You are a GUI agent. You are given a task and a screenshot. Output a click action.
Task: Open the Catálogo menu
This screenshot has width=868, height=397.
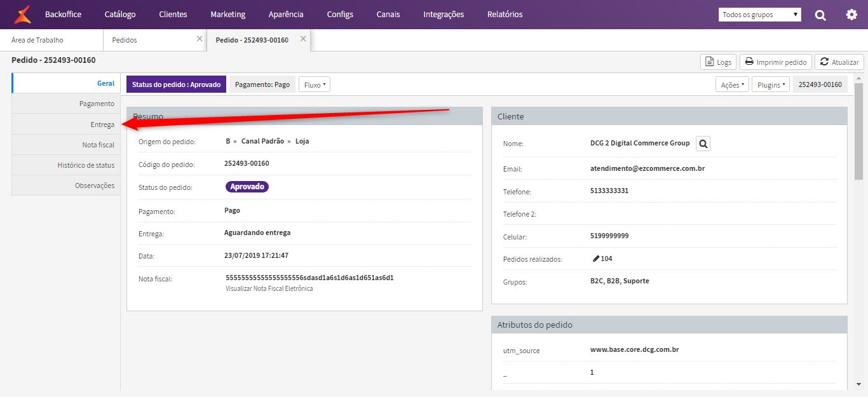[x=120, y=14]
